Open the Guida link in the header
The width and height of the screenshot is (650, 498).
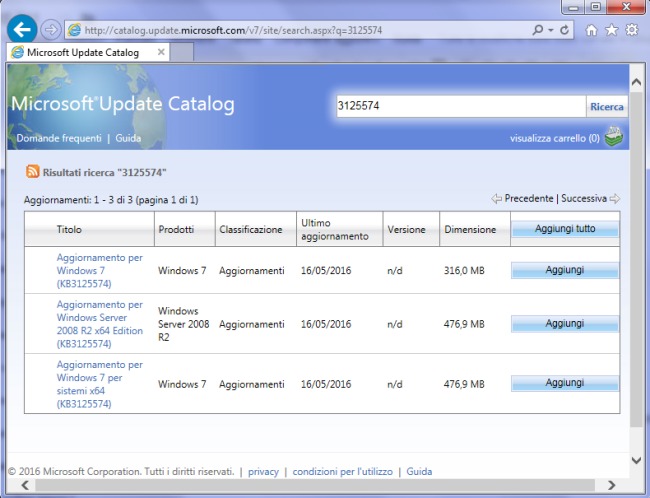point(128,138)
